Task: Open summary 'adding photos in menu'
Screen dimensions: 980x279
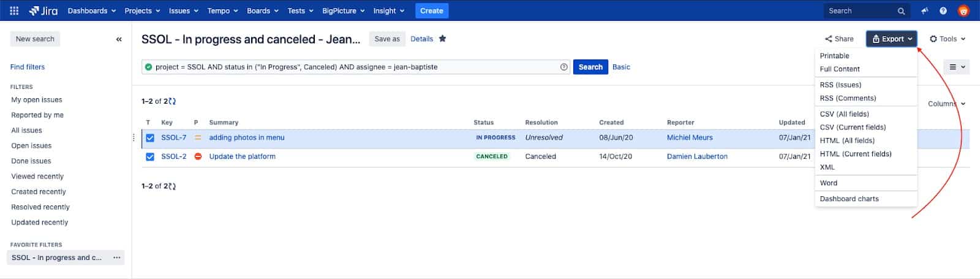Action: tap(247, 138)
